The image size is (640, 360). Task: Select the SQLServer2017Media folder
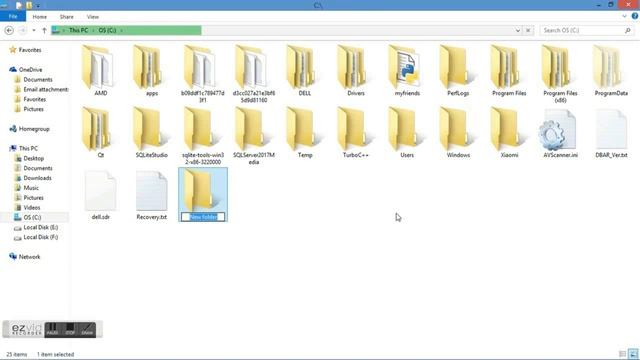point(253,136)
